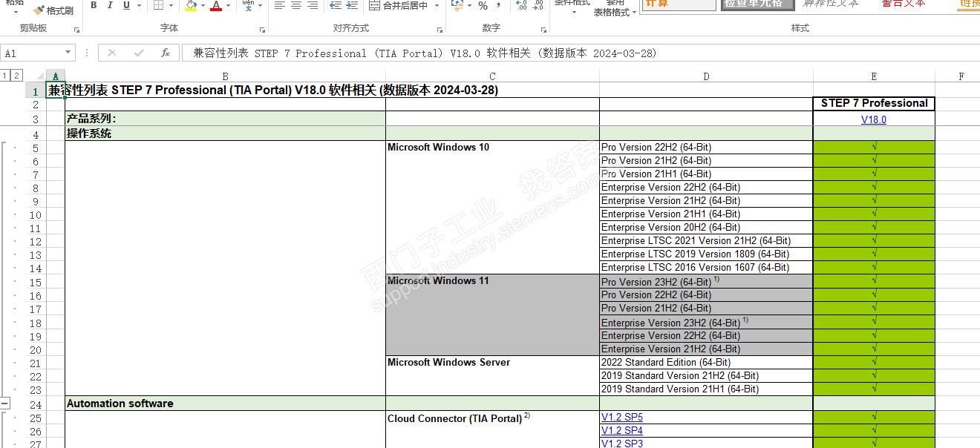Open the number (数字) dialog launcher
This screenshot has width=980, height=448.
tap(543, 30)
